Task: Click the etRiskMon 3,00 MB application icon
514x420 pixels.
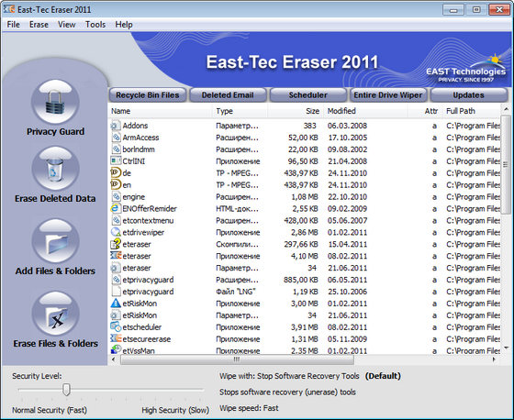Action: pos(116,303)
